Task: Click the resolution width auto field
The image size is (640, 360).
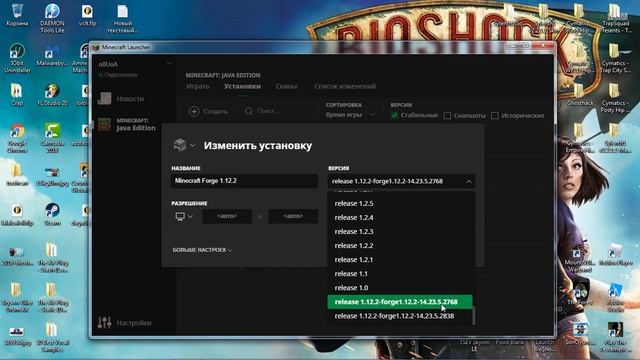Action: [x=227, y=216]
